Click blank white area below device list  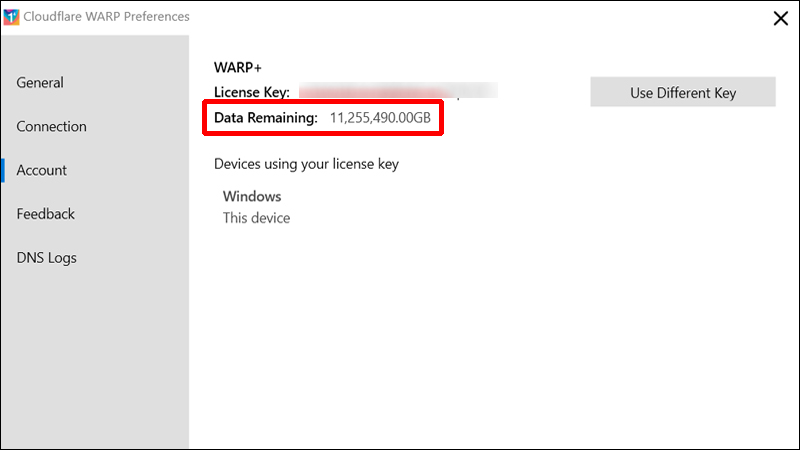click(494, 337)
